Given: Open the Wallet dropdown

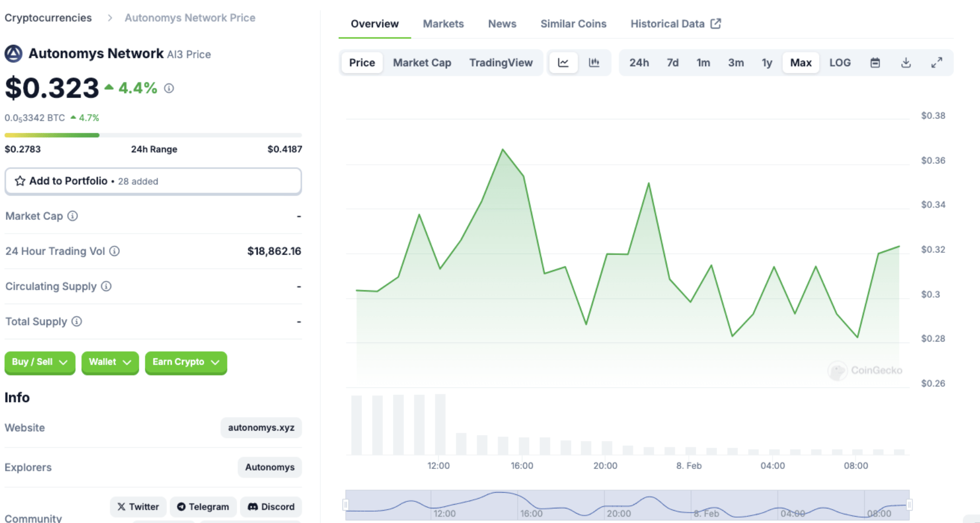Looking at the screenshot, I should (110, 362).
